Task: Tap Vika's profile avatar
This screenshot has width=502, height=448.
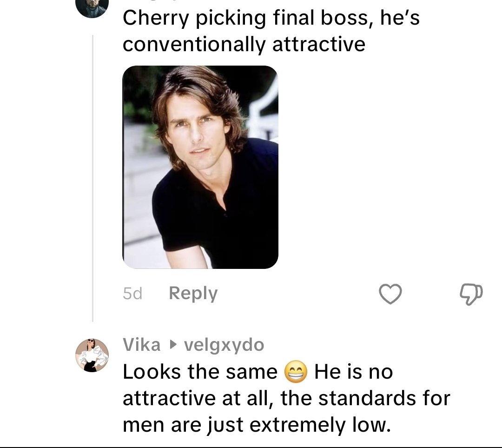Action: click(x=92, y=355)
